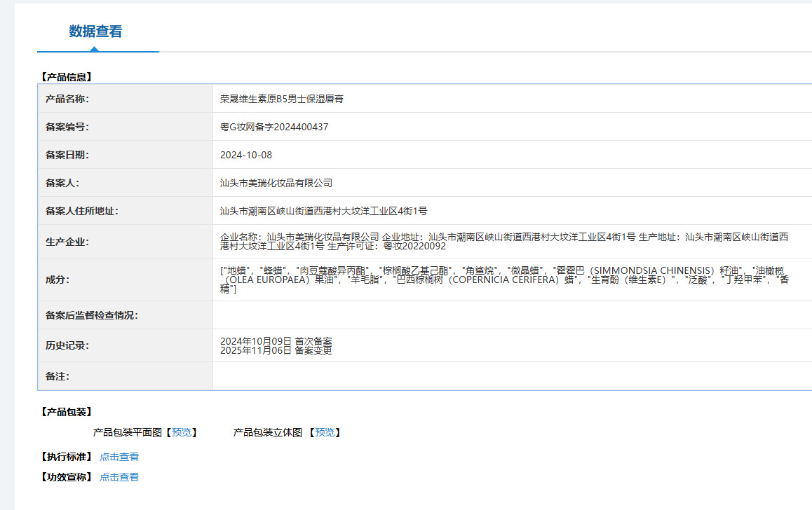Click the 【产品包装】 section heading
This screenshot has height=510, width=812.
click(67, 412)
